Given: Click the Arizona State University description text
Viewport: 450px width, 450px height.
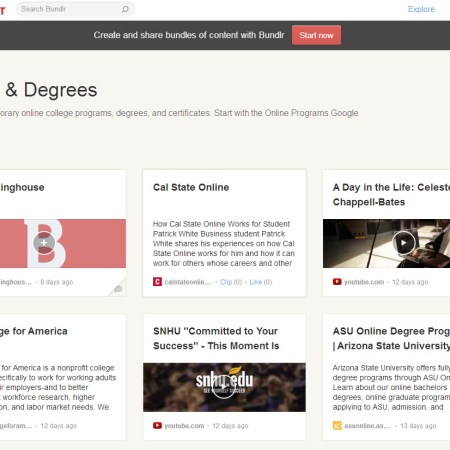Looking at the screenshot, I should tap(391, 387).
